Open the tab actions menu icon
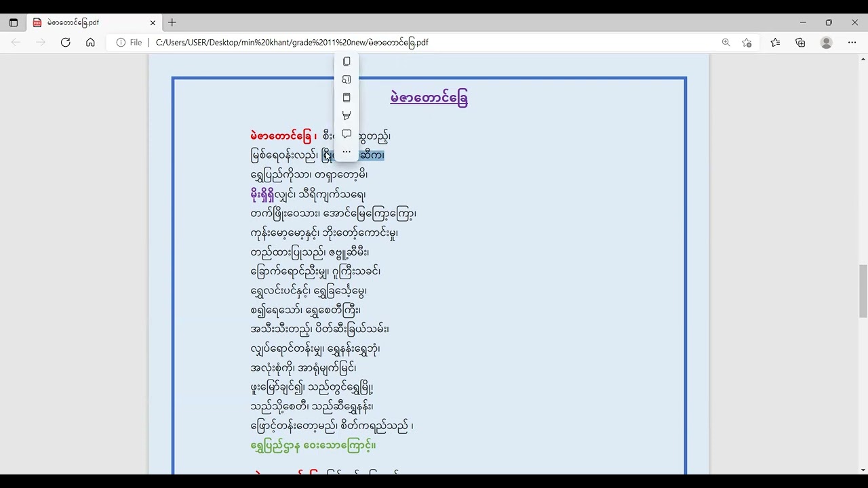The image size is (868, 488). coord(13,22)
